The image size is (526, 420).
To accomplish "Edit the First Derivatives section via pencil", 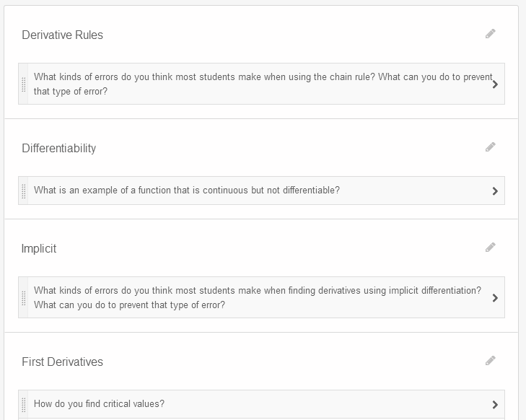I will tap(491, 361).
